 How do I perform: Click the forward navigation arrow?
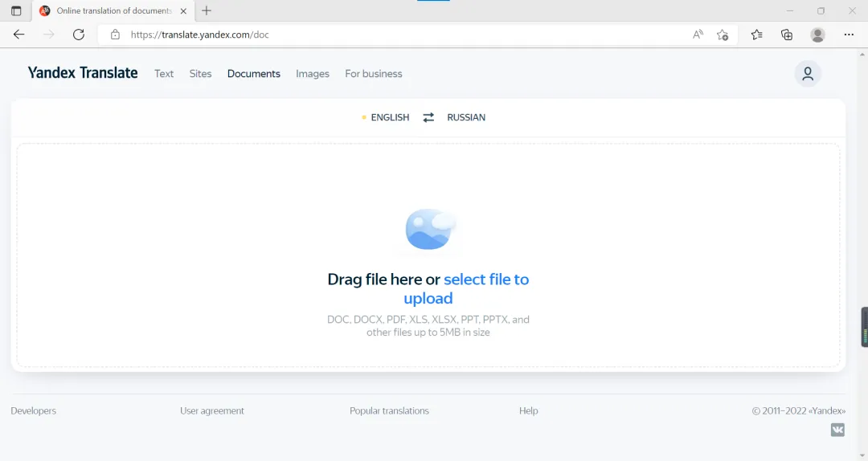(x=49, y=35)
